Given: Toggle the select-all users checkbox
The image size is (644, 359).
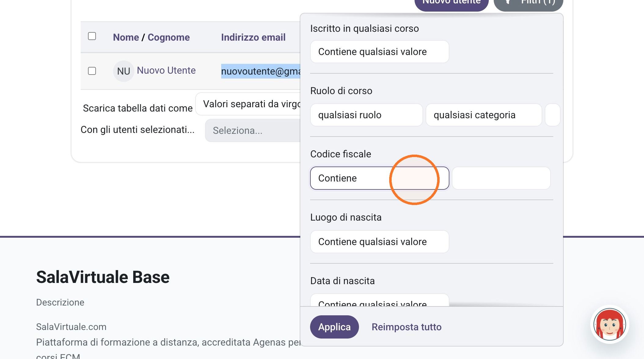Looking at the screenshot, I should [x=92, y=36].
